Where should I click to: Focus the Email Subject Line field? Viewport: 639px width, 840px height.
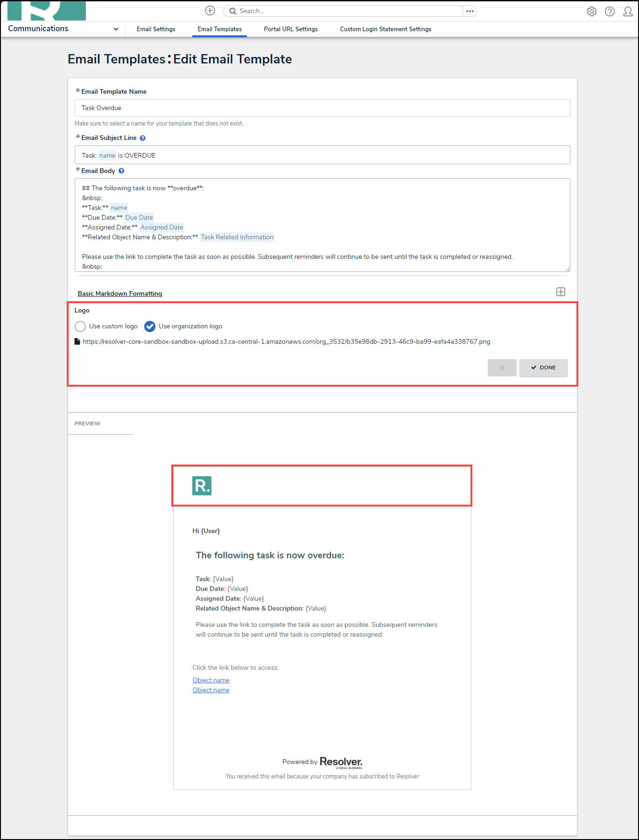pyautogui.click(x=322, y=155)
